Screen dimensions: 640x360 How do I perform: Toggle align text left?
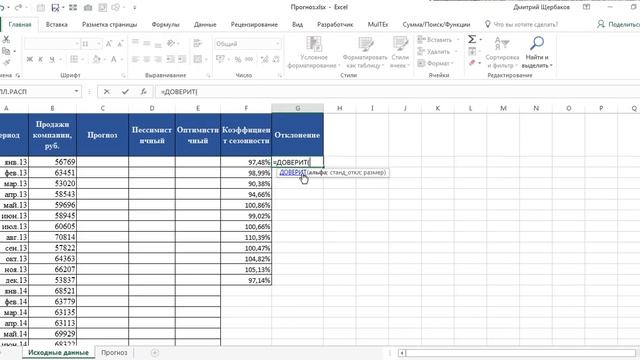tap(135, 60)
